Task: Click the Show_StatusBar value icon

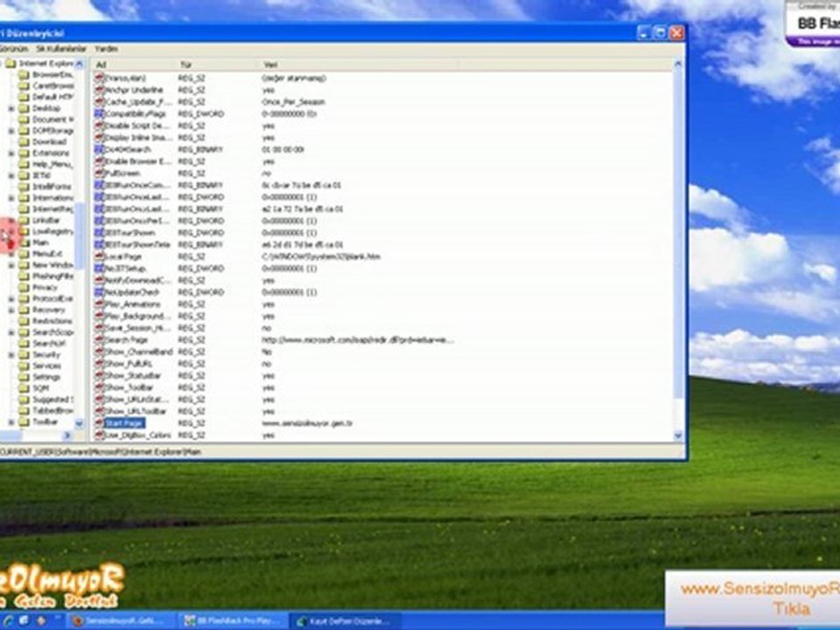Action: click(x=99, y=375)
